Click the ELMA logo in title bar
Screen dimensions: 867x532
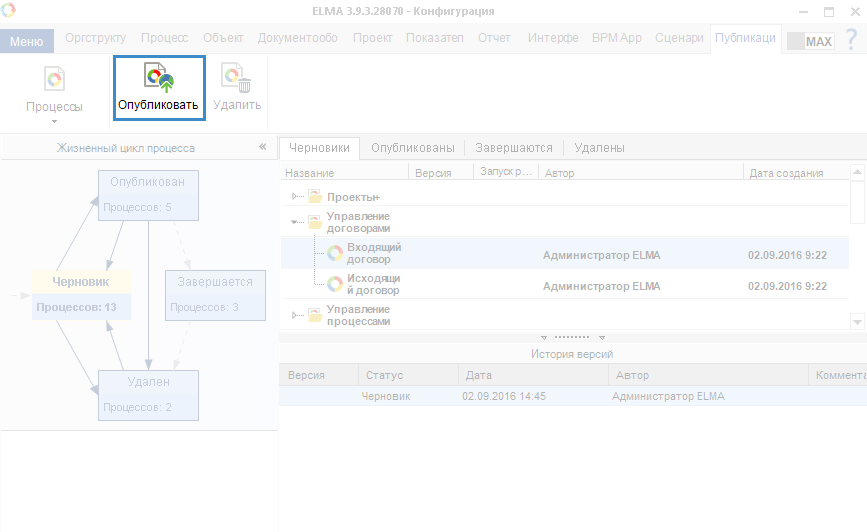(9, 10)
